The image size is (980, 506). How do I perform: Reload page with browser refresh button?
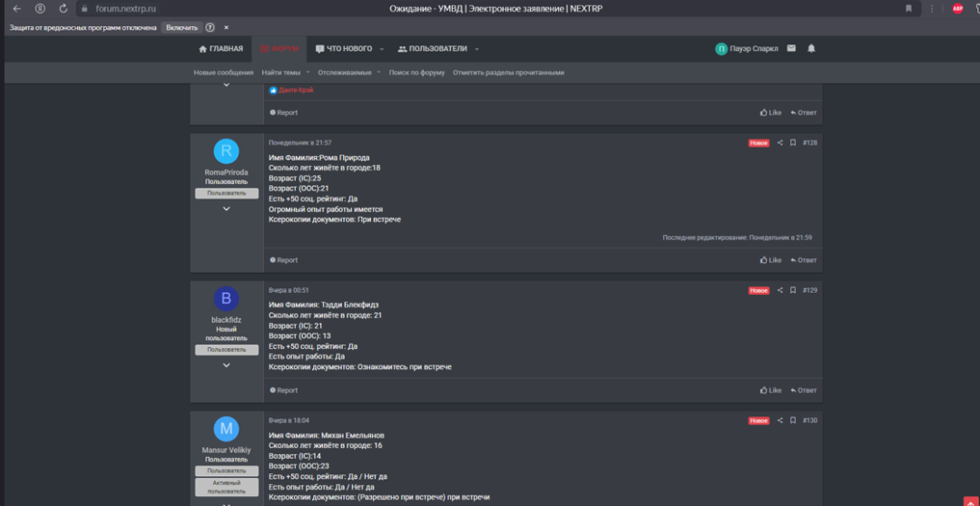click(63, 8)
